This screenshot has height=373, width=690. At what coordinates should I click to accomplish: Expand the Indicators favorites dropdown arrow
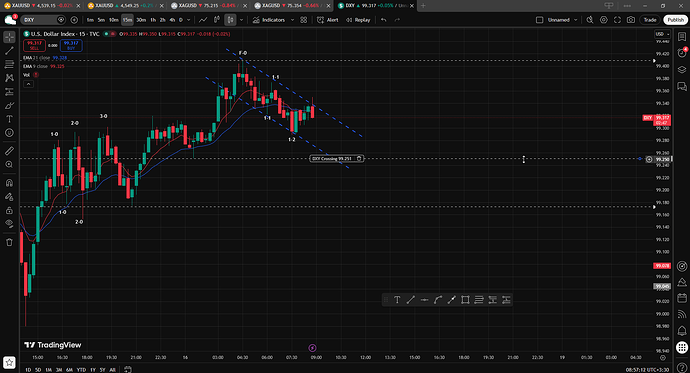coord(292,20)
